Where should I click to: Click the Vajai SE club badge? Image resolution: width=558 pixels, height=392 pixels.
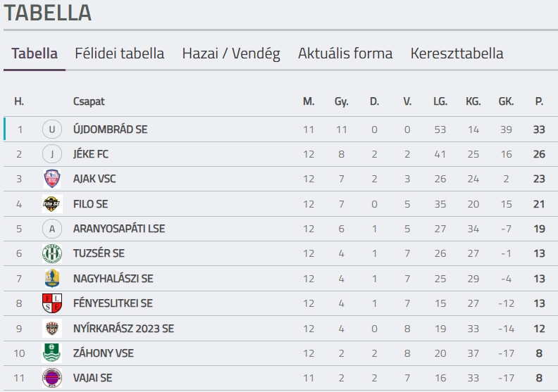tap(52, 378)
